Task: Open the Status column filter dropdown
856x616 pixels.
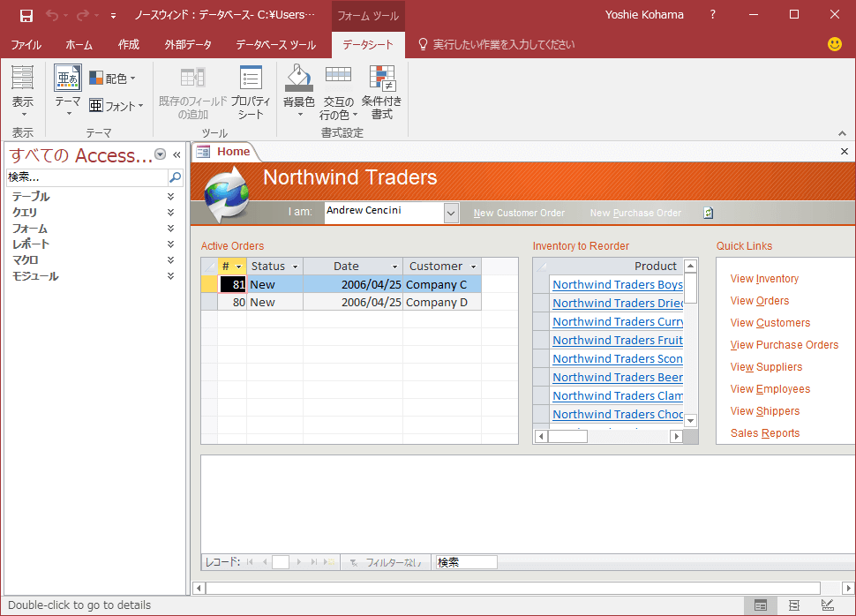Action: 296,267
